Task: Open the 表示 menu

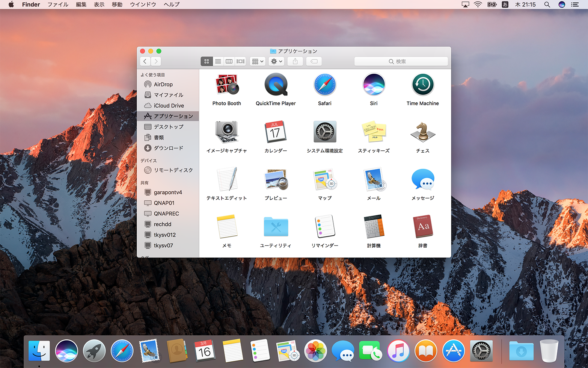Action: [x=99, y=5]
